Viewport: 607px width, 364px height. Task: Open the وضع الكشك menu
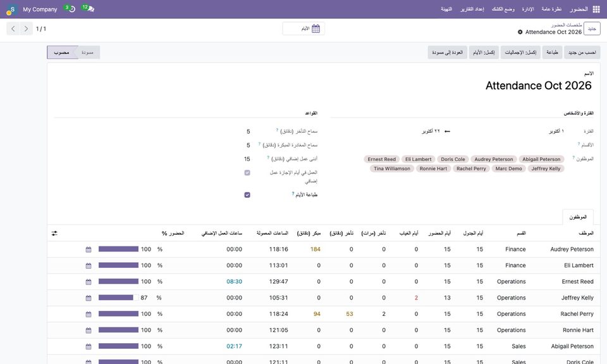tap(503, 9)
